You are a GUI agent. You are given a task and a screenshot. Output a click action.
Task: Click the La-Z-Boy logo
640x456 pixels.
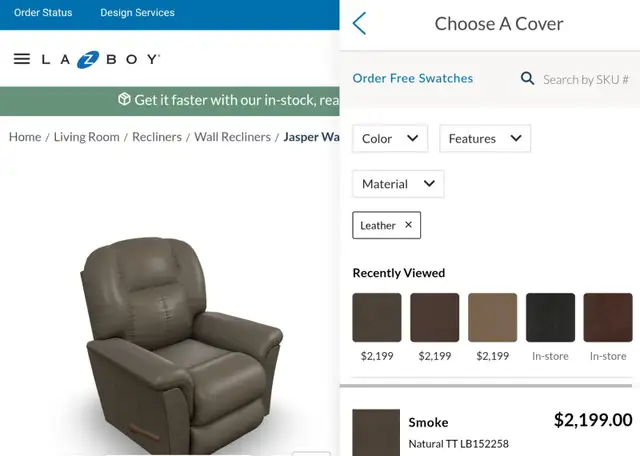[x=101, y=60]
